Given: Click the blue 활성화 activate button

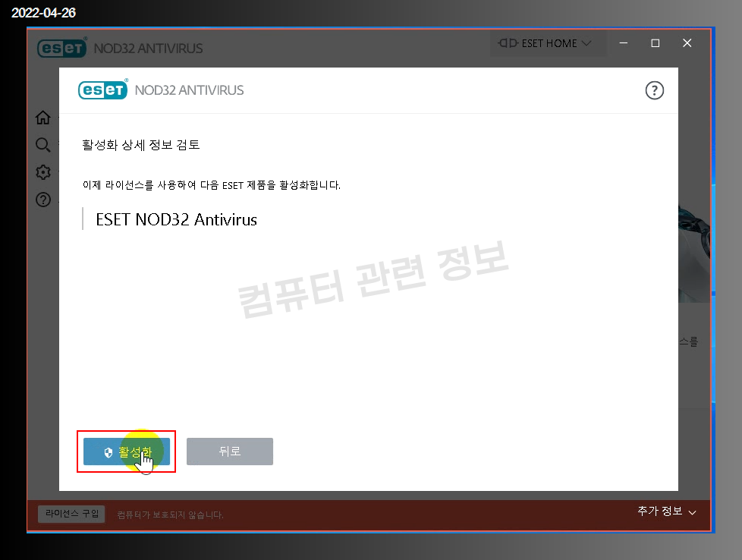Looking at the screenshot, I should [x=127, y=451].
